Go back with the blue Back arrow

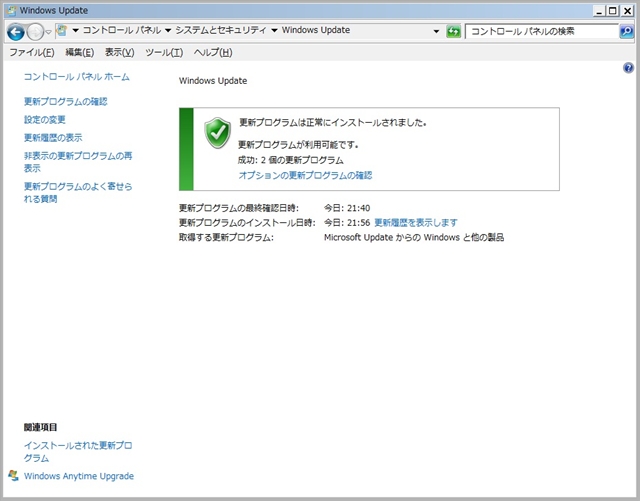[x=16, y=32]
